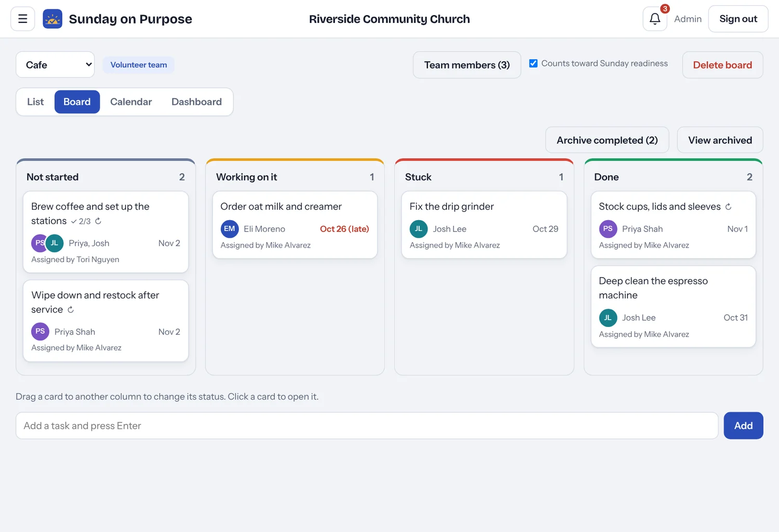Click recurring icon on Brew coffee card
Screen dimensions: 779x532
click(x=98, y=221)
